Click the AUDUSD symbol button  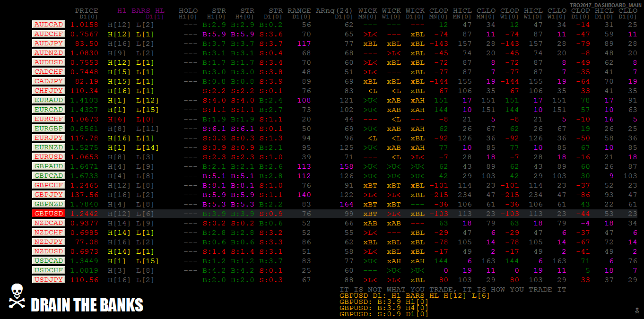pos(48,62)
